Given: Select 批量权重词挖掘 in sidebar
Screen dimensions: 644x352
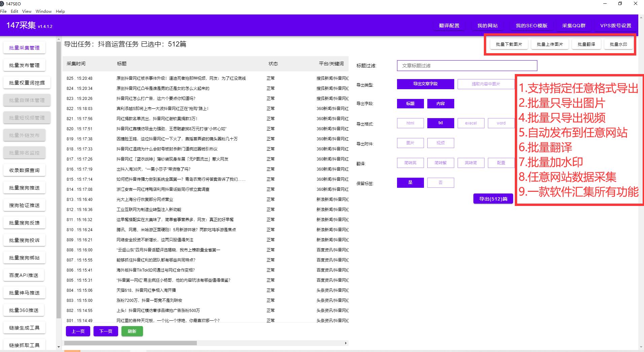Looking at the screenshot, I should (x=24, y=82).
